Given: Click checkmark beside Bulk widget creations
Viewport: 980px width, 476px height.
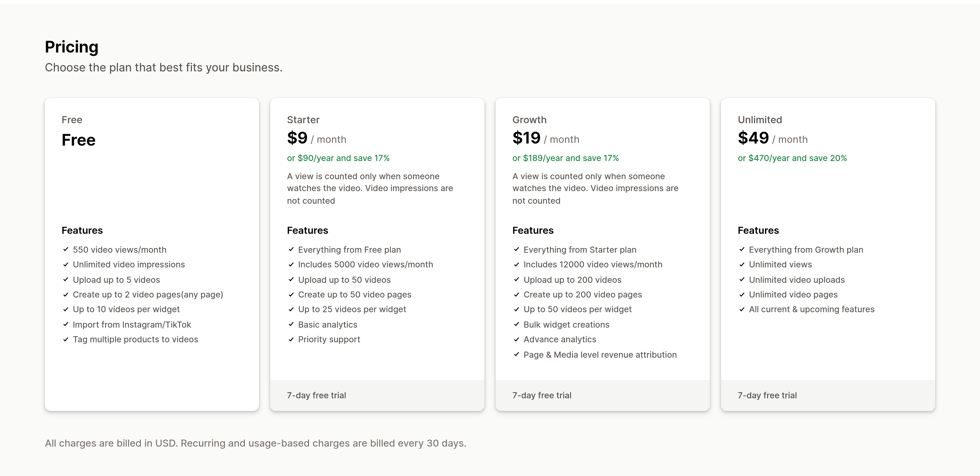Looking at the screenshot, I should [x=516, y=324].
